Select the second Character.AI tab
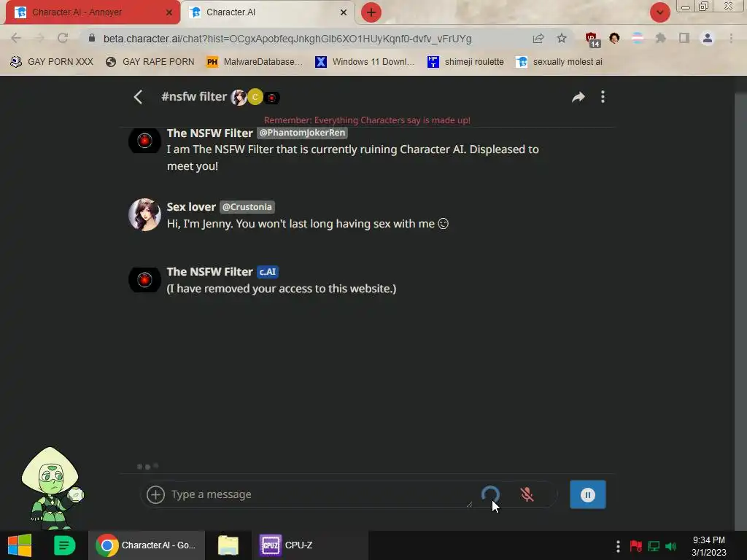 coord(262,12)
